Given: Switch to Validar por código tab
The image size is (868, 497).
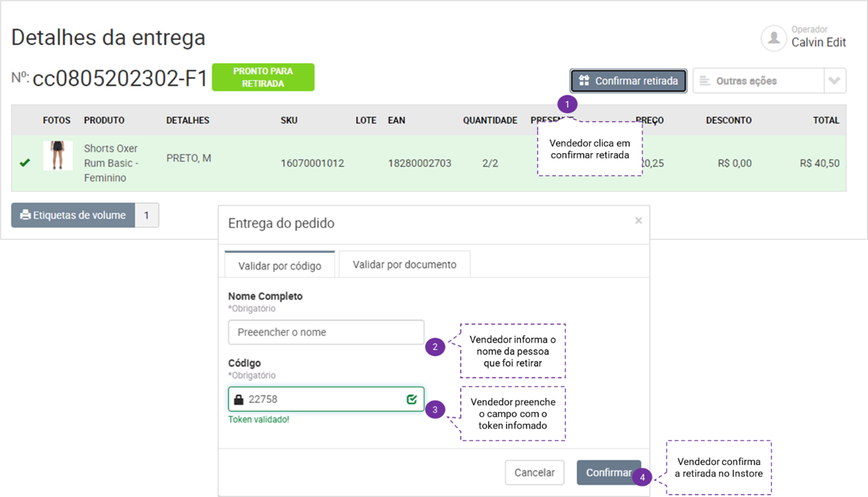Looking at the screenshot, I should [279, 265].
